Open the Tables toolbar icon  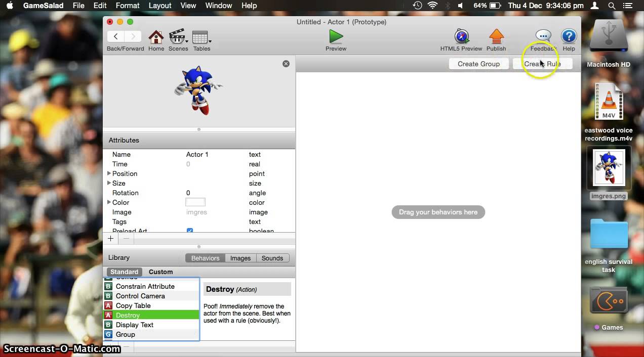[200, 37]
